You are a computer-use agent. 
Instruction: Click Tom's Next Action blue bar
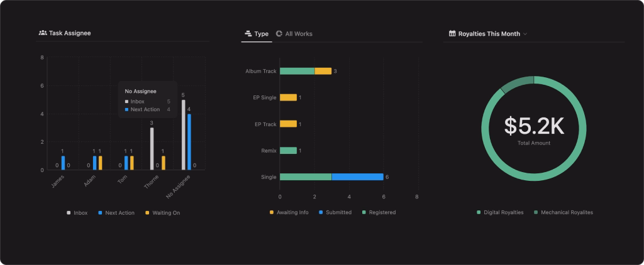(126, 163)
